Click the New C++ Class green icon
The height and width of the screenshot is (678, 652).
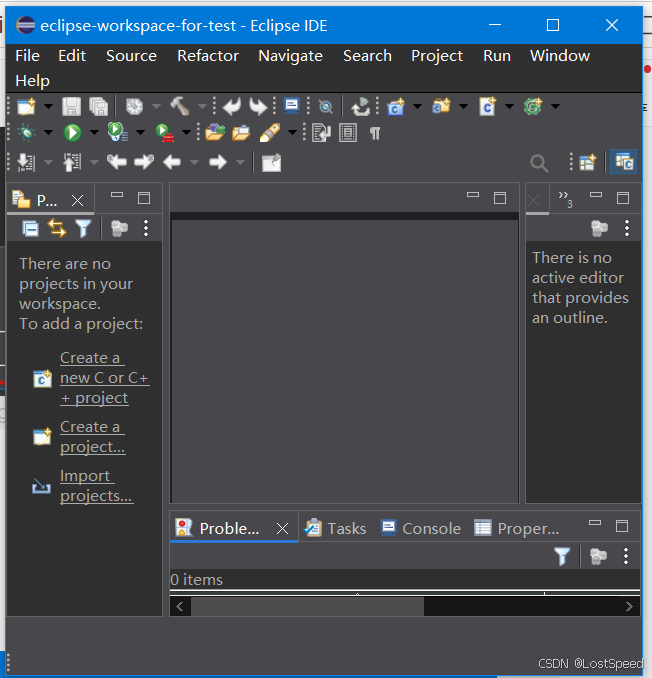(x=533, y=106)
